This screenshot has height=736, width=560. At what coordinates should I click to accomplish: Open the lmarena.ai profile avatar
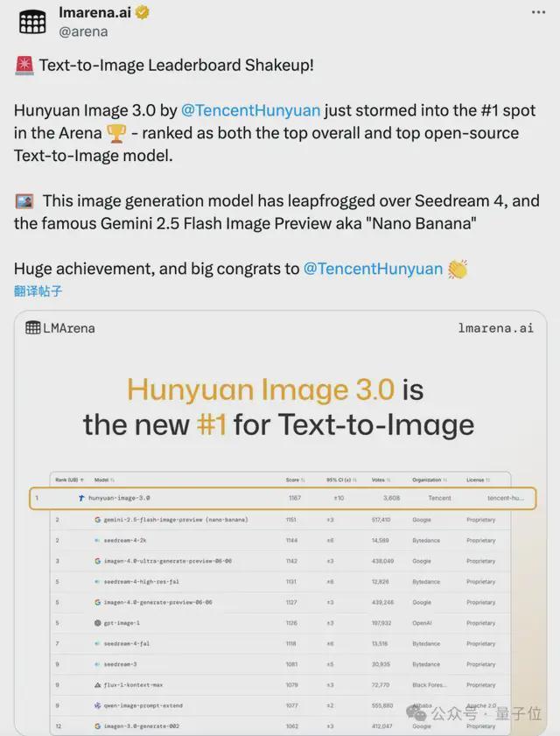coord(32,22)
